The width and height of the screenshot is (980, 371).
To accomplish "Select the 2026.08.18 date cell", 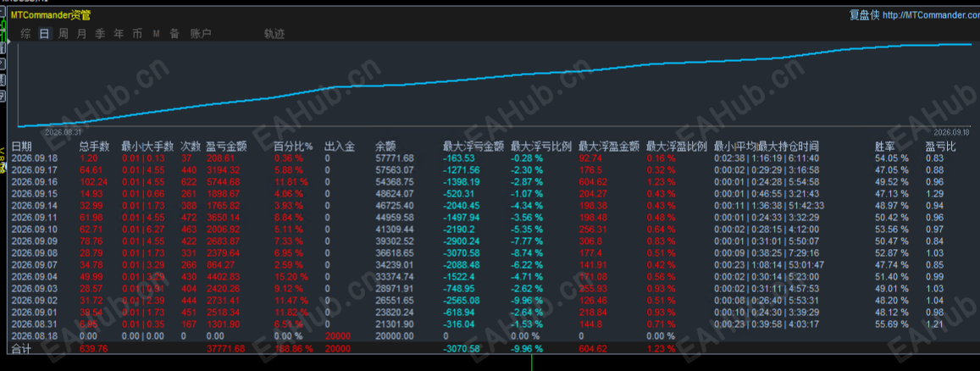I will click(x=35, y=335).
